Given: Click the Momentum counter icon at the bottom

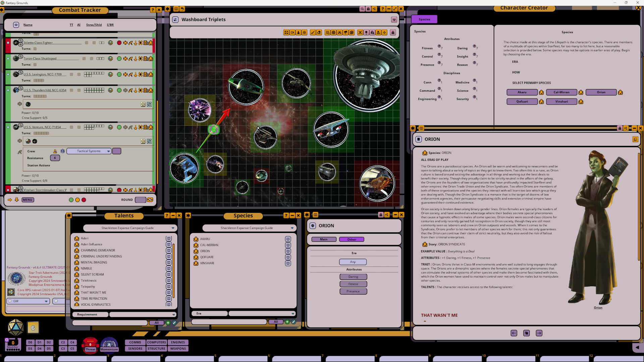Looking at the screenshot, I should point(109,345).
